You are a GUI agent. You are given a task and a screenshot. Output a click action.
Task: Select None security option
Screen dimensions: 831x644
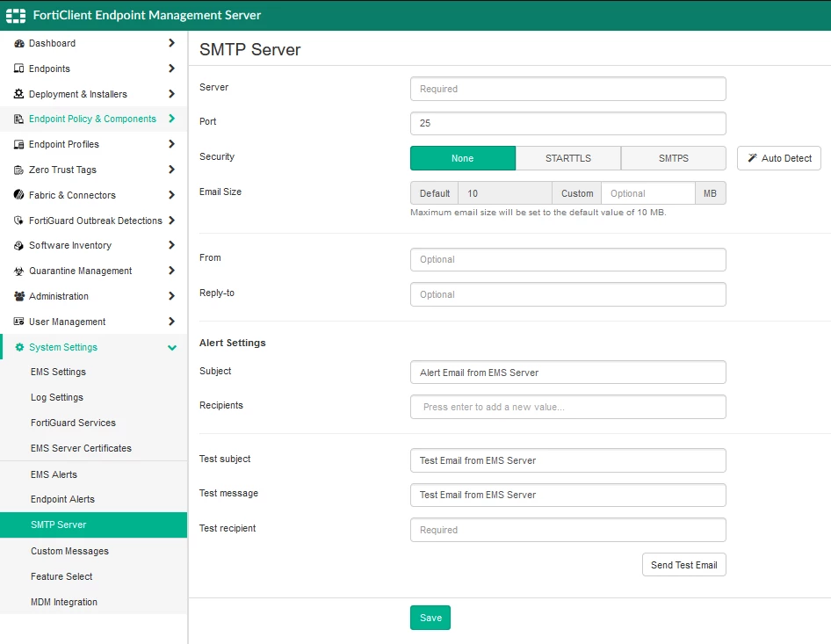pyautogui.click(x=463, y=158)
